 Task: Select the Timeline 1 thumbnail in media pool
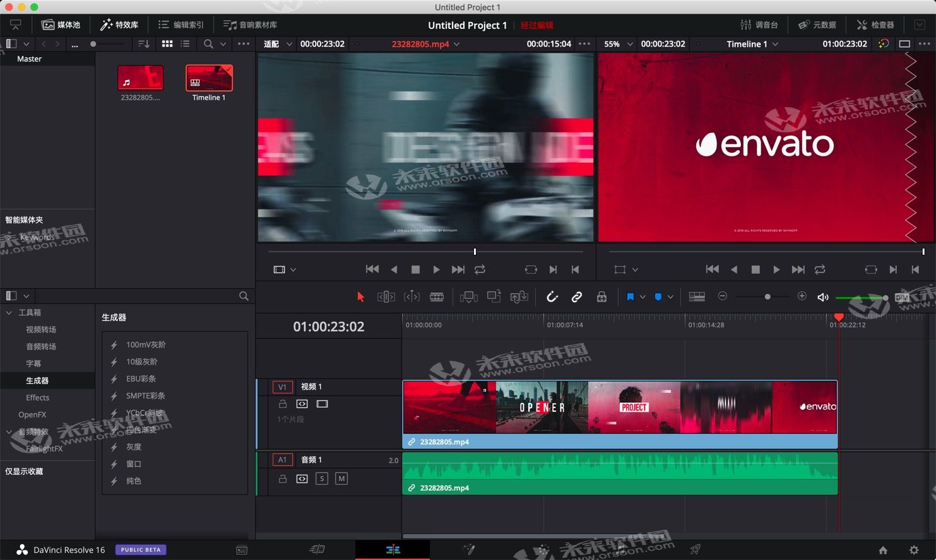click(209, 78)
